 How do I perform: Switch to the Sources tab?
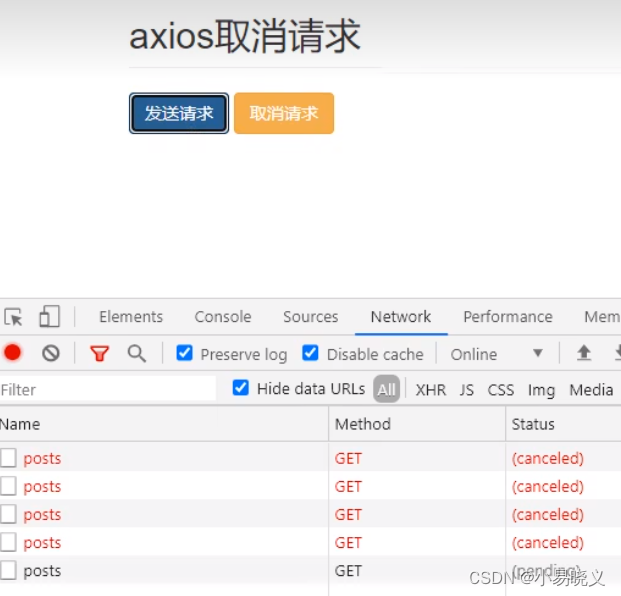coord(310,317)
